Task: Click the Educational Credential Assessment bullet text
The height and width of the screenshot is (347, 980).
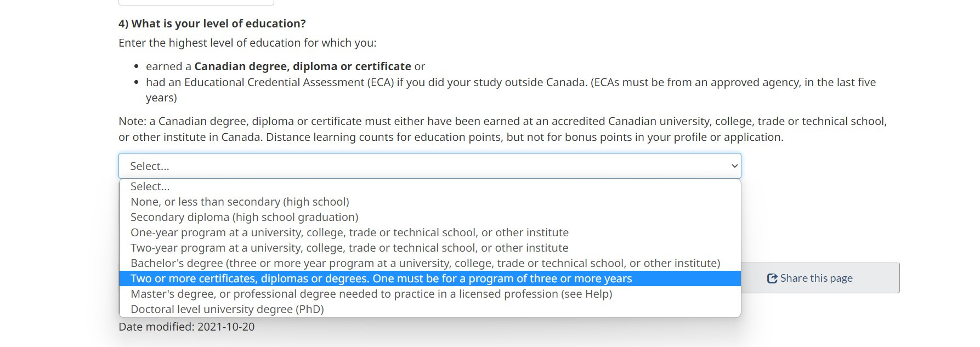Action: pos(510,83)
